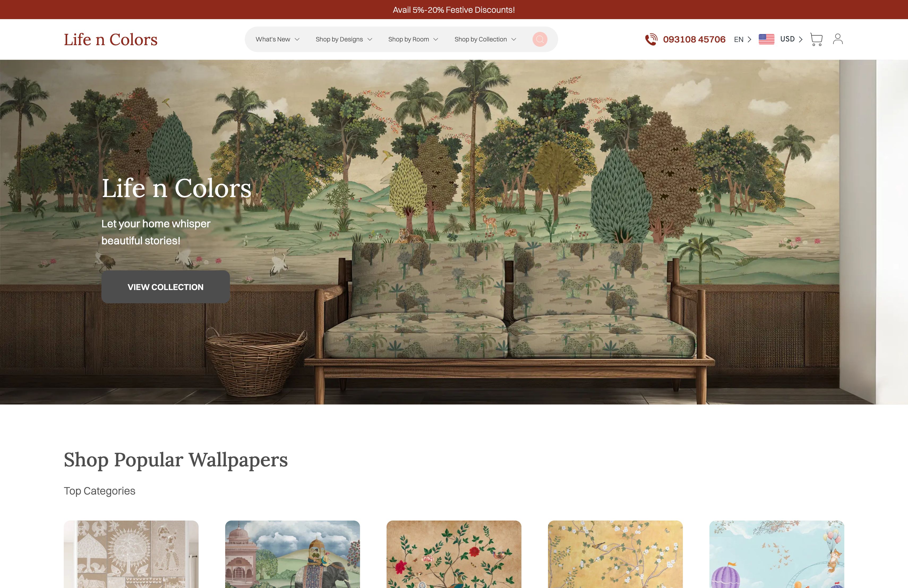
Task: Open the red floral chinoiserie wallpaper thumbnail
Action: pos(454,554)
